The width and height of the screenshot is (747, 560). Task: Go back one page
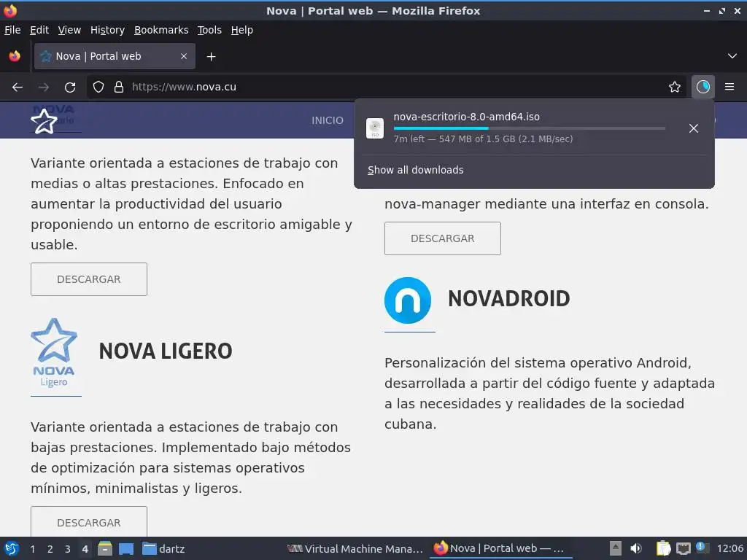[x=18, y=87]
